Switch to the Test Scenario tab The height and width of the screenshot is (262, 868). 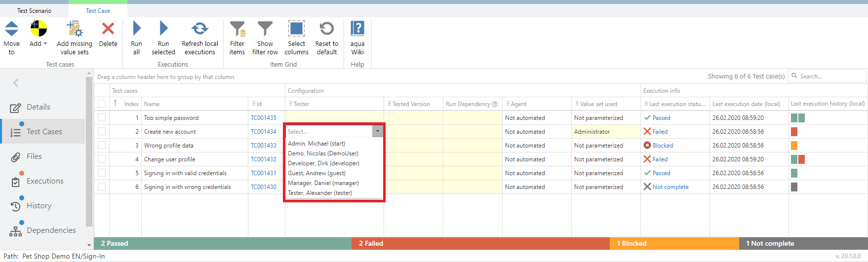coord(34,10)
